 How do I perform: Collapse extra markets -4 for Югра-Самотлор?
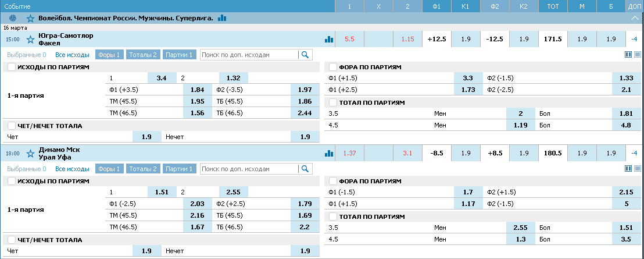(x=635, y=39)
